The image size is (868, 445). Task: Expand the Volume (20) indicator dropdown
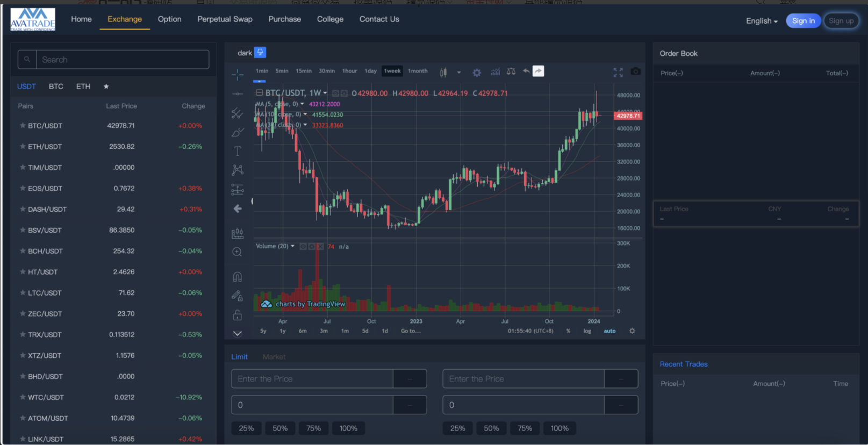pos(292,246)
